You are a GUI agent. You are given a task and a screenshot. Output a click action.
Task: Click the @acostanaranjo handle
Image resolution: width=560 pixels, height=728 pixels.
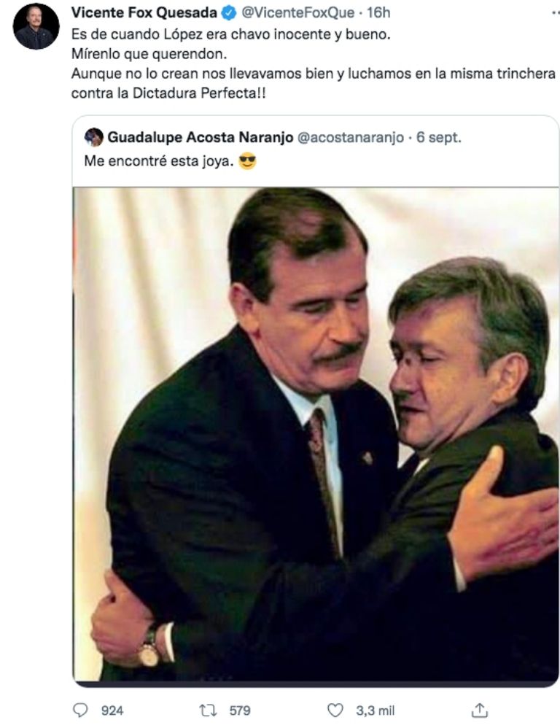point(350,137)
